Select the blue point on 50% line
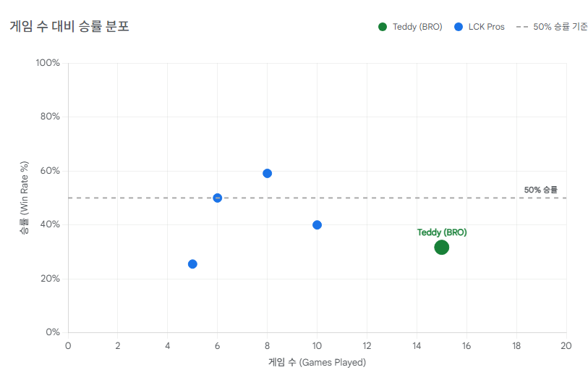The image size is (588, 383). click(x=218, y=198)
